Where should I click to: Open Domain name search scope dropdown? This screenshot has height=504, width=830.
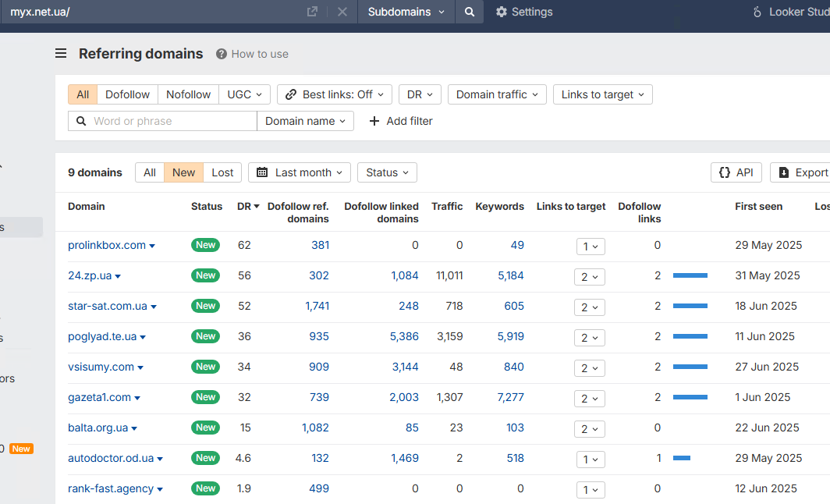pyautogui.click(x=306, y=121)
